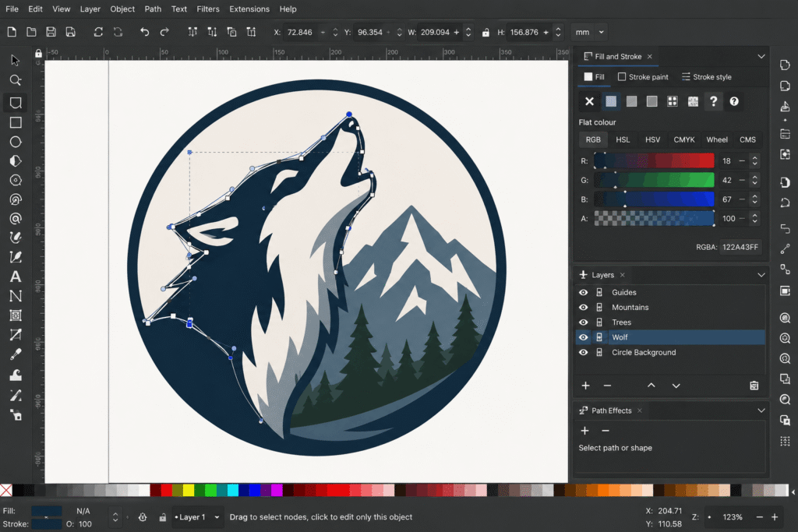
Task: Select the Node editing tool
Action: point(16,103)
